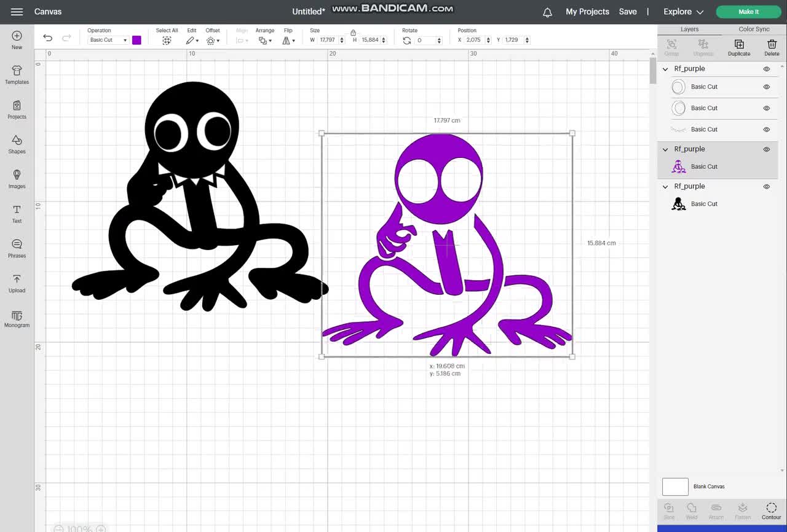Open the Templates panel
787x532 pixels.
(x=17, y=75)
